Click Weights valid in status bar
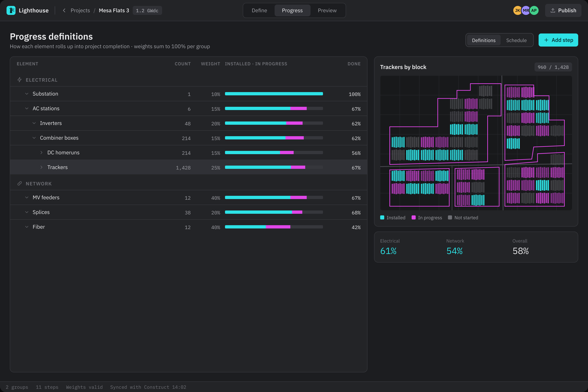The height and width of the screenshot is (392, 588). click(x=84, y=387)
